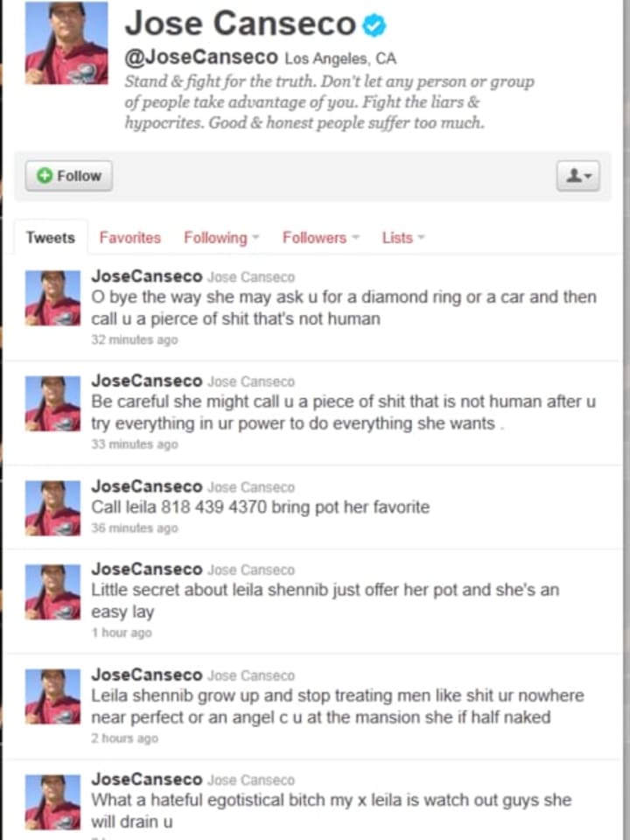Click the blue verified badge icon
The image size is (630, 840).
374,25
